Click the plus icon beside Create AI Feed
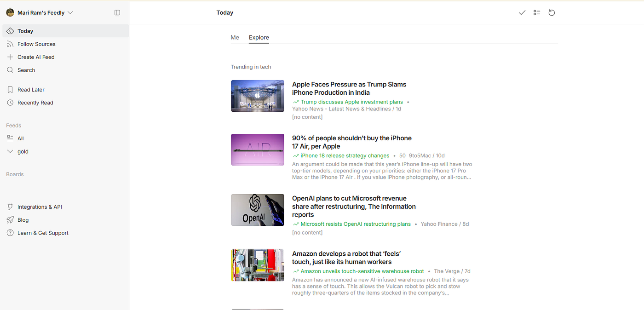This screenshot has height=310, width=644. (x=10, y=57)
